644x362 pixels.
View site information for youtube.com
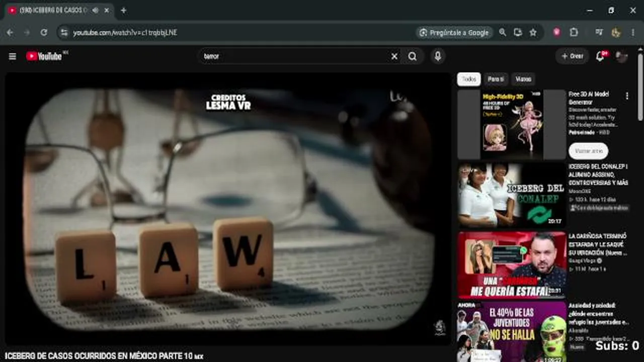(64, 32)
